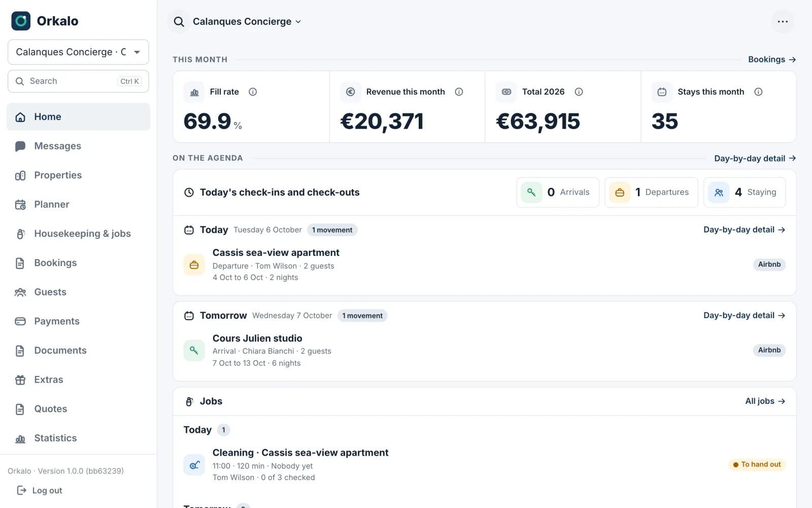Open Guests in the sidebar

click(78, 292)
